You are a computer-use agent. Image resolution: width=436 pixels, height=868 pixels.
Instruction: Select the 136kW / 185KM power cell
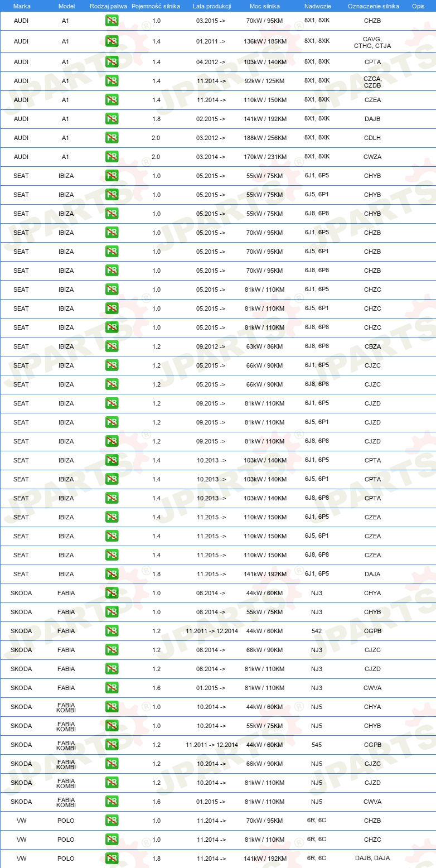pyautogui.click(x=267, y=41)
